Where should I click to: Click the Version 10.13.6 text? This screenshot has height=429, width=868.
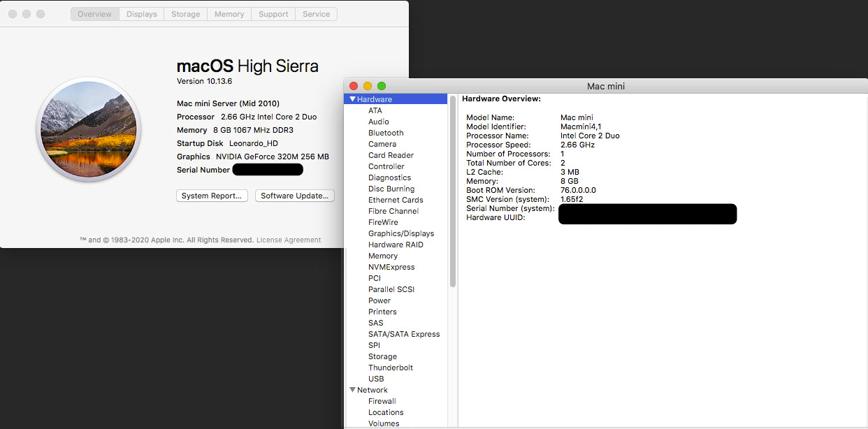(204, 81)
